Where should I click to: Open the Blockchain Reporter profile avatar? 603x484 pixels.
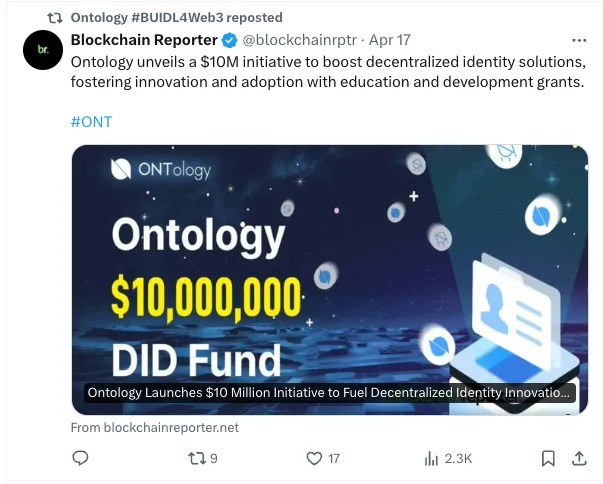(42, 49)
